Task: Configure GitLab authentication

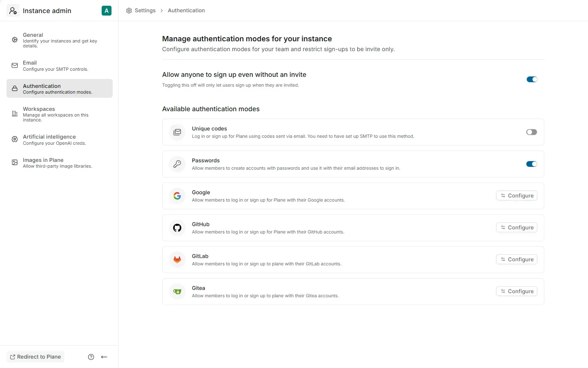Action: pos(517,260)
